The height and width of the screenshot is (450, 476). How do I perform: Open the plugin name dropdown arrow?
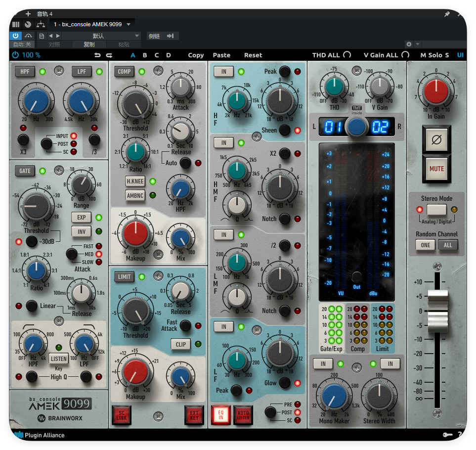pos(129,24)
